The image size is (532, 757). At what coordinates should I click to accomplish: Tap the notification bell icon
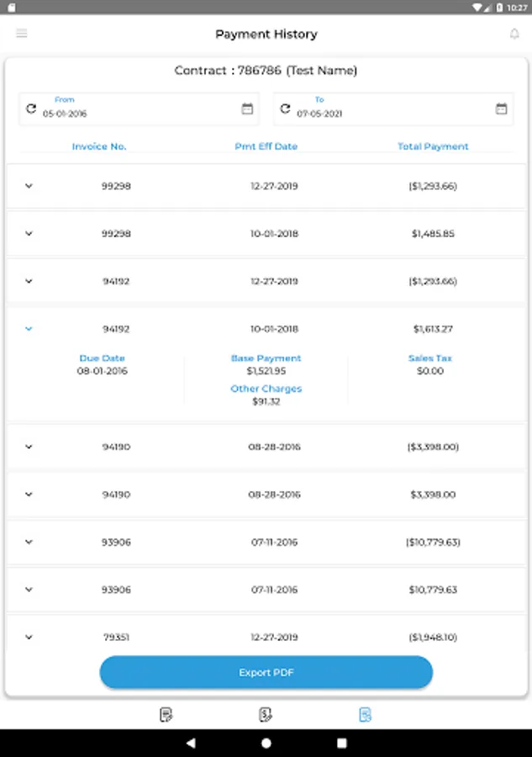click(514, 34)
